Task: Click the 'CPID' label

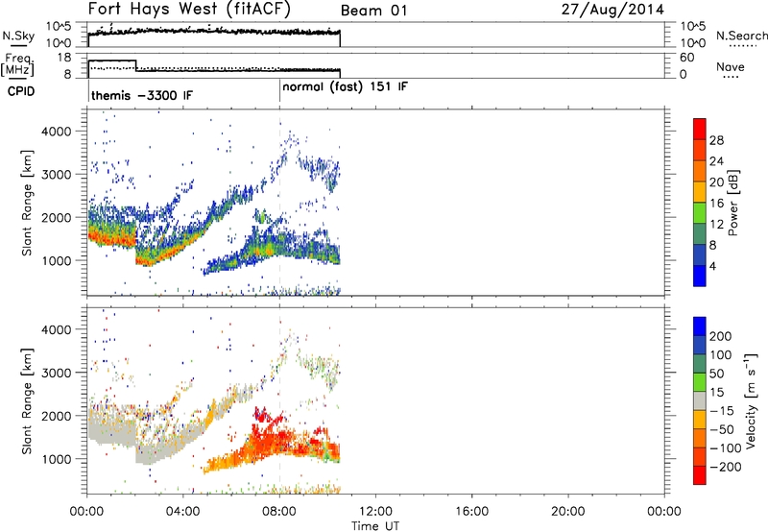Action: (21, 91)
